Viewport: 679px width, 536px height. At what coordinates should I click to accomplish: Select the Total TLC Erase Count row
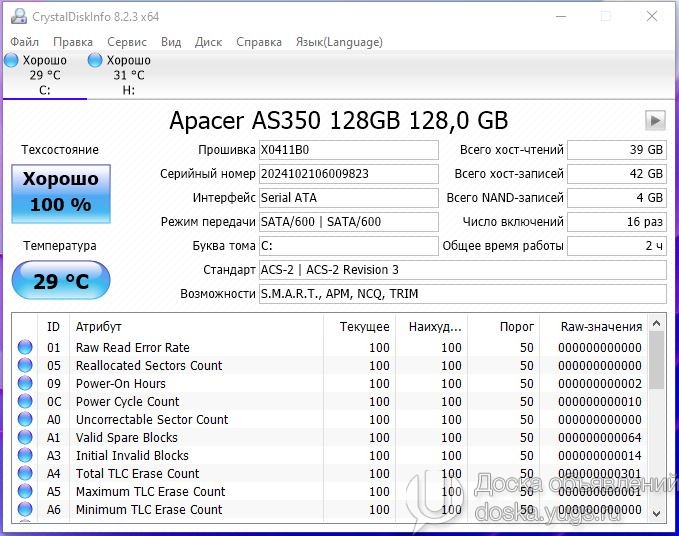(330, 473)
